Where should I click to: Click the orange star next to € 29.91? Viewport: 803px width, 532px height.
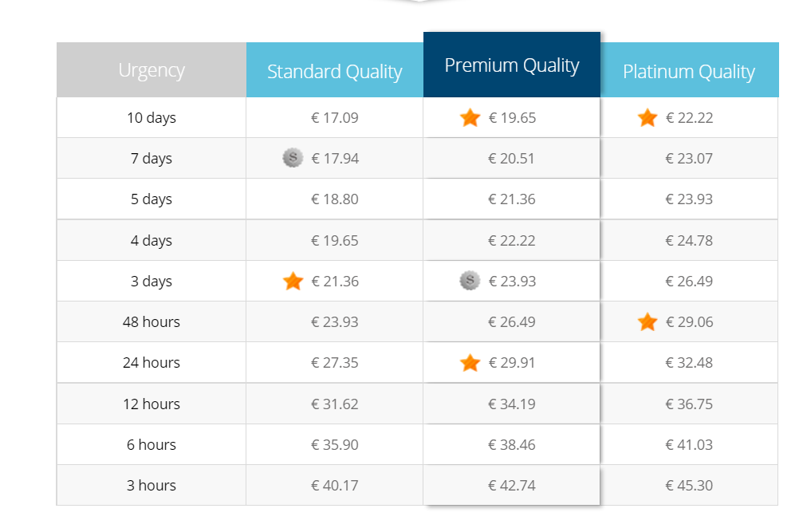(x=470, y=363)
